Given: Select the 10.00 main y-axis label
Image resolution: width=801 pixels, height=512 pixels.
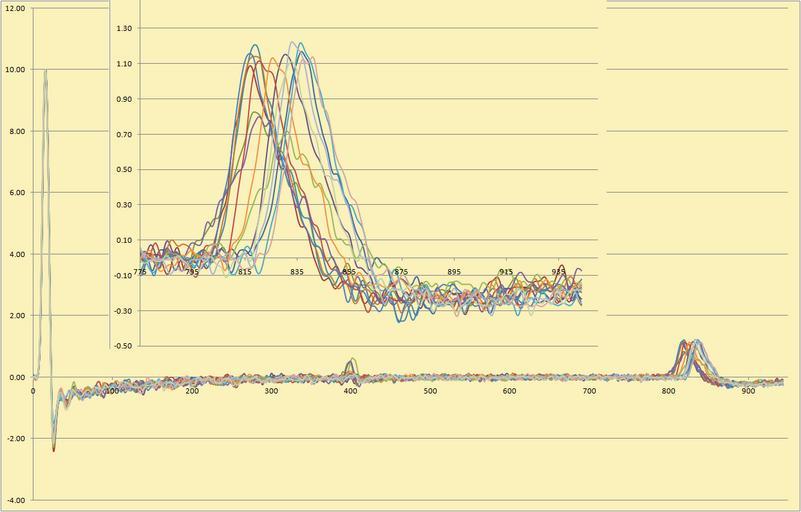Looking at the screenshot, I should [14, 70].
